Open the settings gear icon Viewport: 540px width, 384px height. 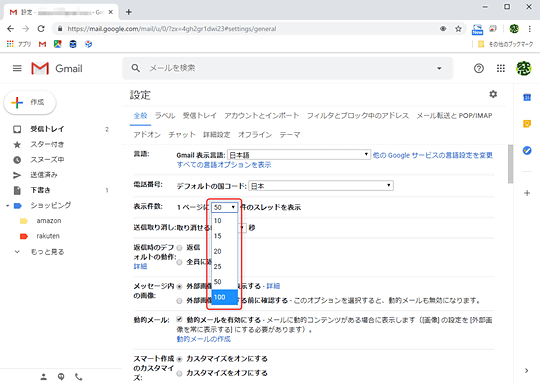pyautogui.click(x=493, y=94)
